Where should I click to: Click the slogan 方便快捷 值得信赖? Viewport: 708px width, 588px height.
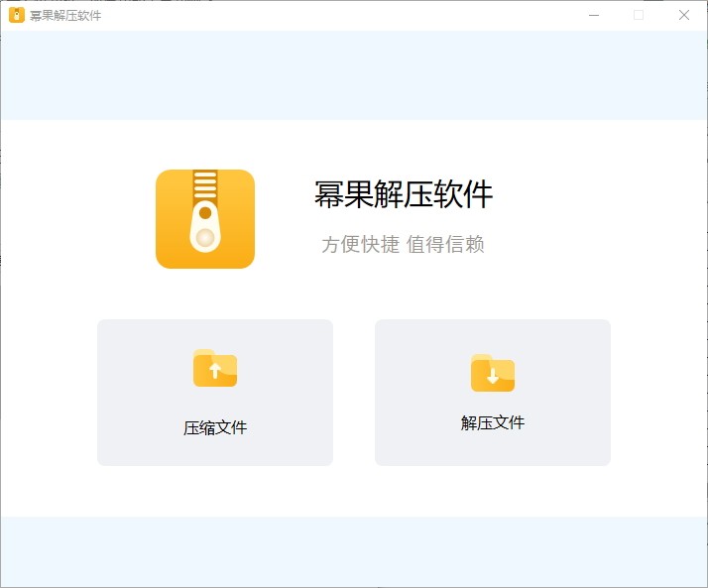[x=403, y=244]
